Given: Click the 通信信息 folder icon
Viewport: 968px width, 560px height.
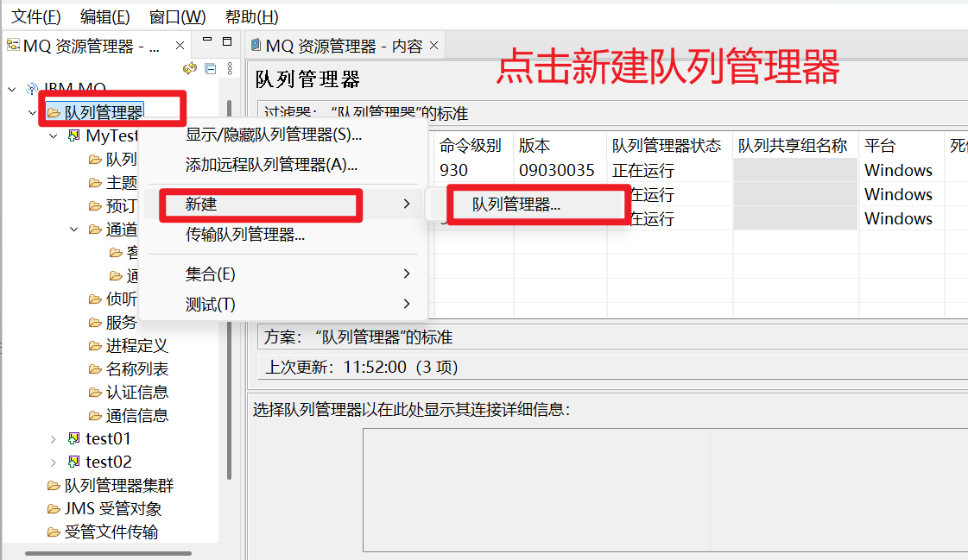Looking at the screenshot, I should tap(95, 415).
